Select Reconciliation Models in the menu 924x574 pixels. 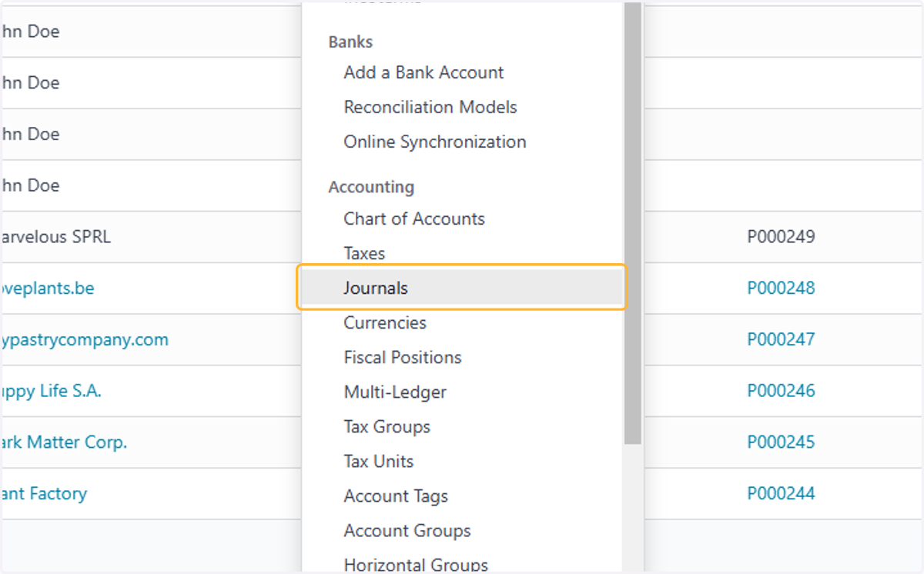pyautogui.click(x=430, y=107)
